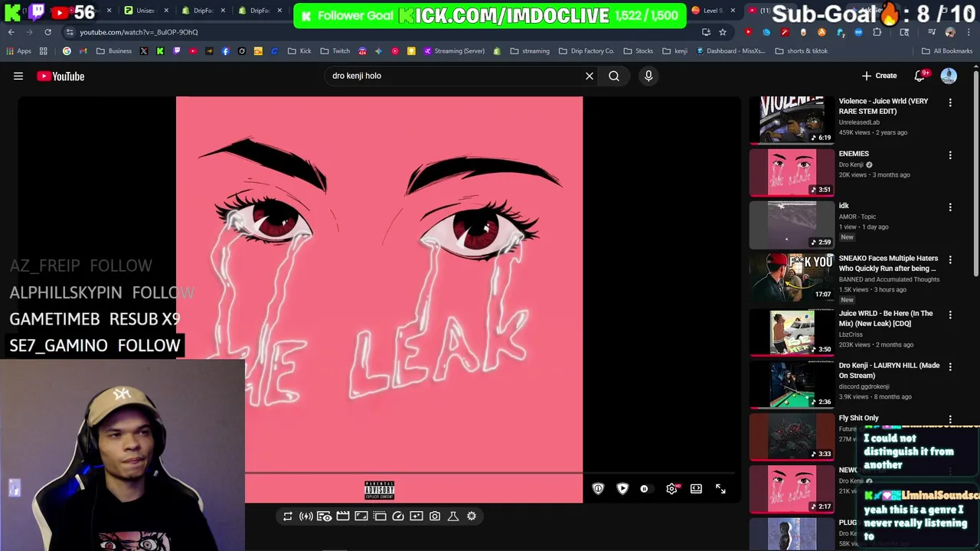This screenshot has width=980, height=551.
Task: Open the idk video title
Action: 844,206
